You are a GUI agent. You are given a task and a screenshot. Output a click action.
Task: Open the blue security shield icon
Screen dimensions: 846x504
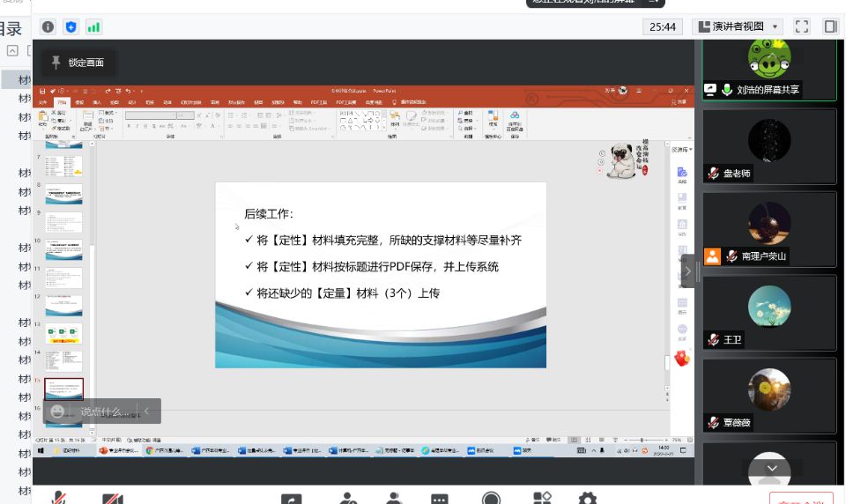pos(70,26)
